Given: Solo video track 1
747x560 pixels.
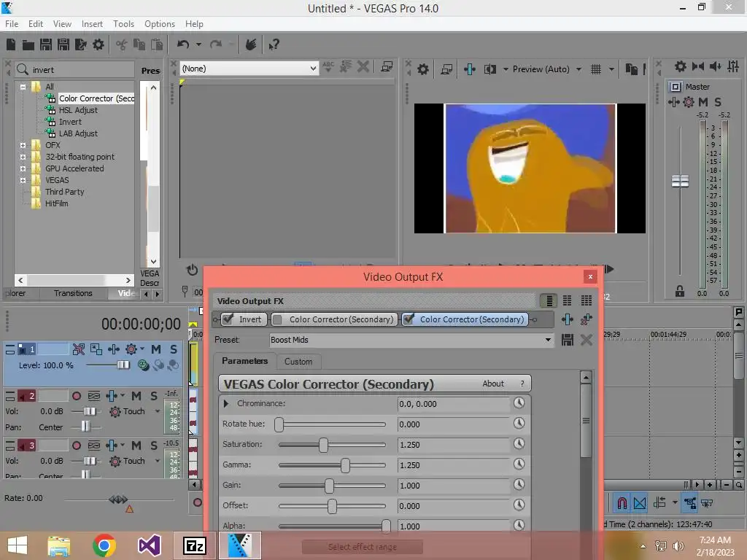Looking at the screenshot, I should (174, 349).
